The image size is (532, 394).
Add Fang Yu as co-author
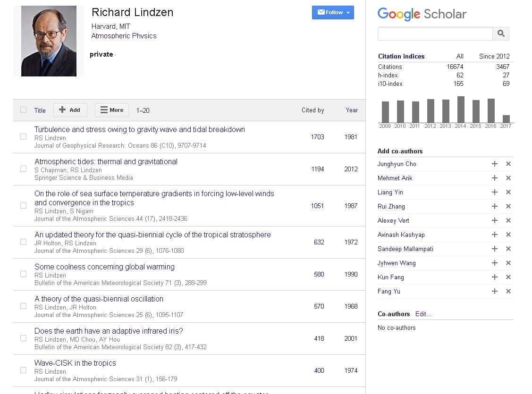tap(495, 291)
